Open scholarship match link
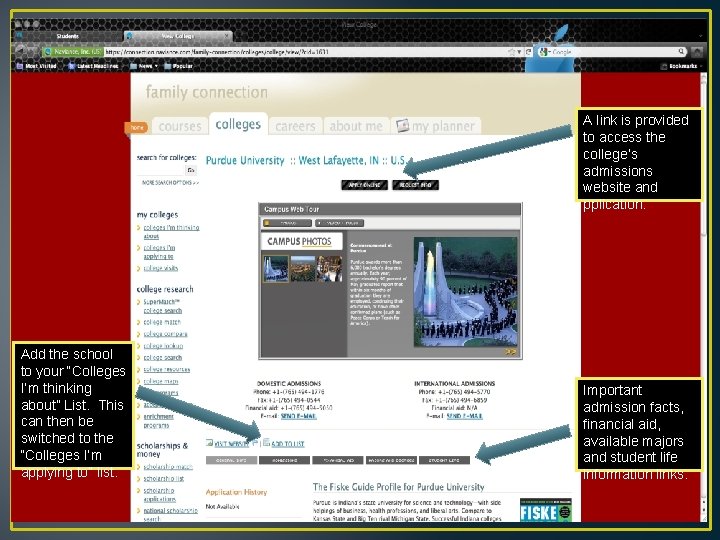Screen dimensions: 720x540 168,467
